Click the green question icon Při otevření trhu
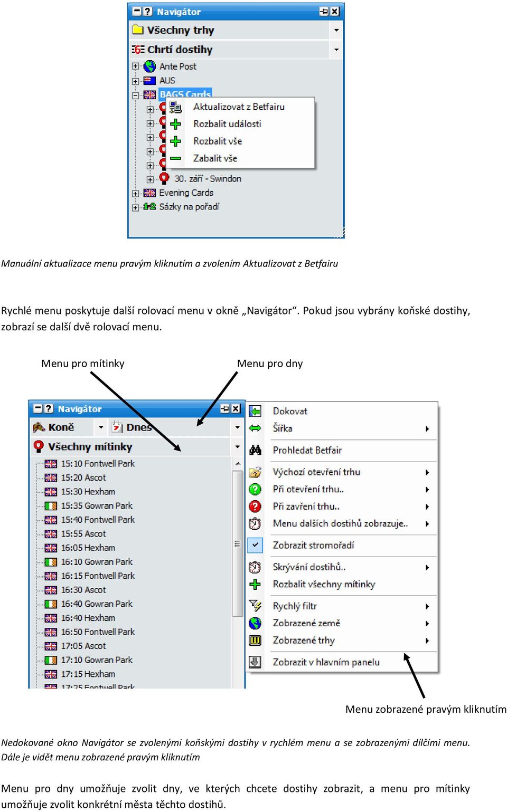The image size is (507, 812). tap(255, 489)
